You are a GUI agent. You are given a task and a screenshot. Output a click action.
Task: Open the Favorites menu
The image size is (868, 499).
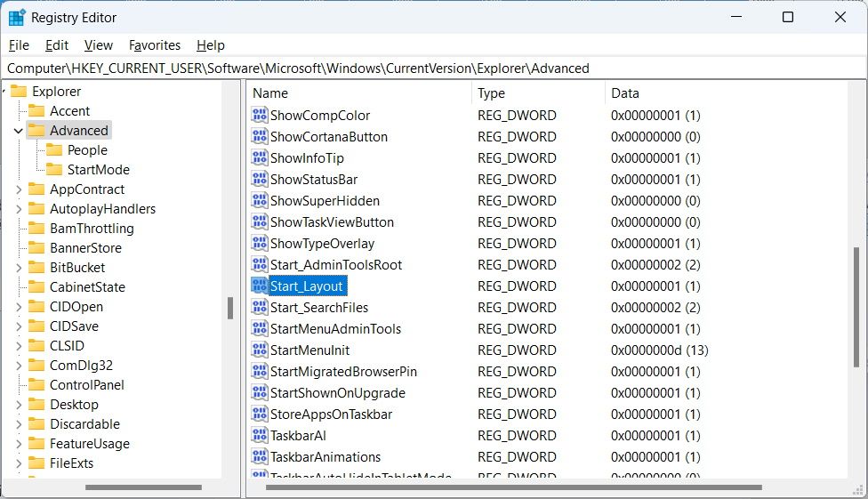155,44
